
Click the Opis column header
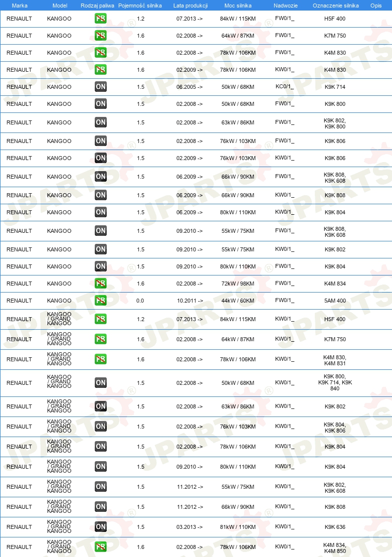coord(376,6)
